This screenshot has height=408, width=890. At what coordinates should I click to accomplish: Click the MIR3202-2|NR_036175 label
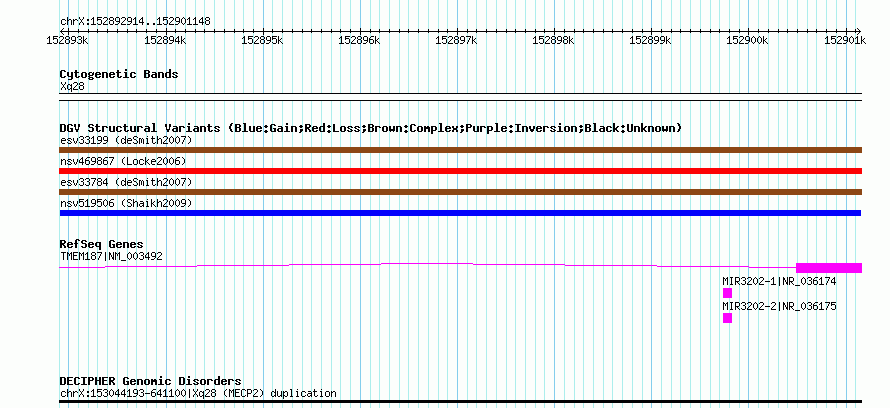pos(779,306)
